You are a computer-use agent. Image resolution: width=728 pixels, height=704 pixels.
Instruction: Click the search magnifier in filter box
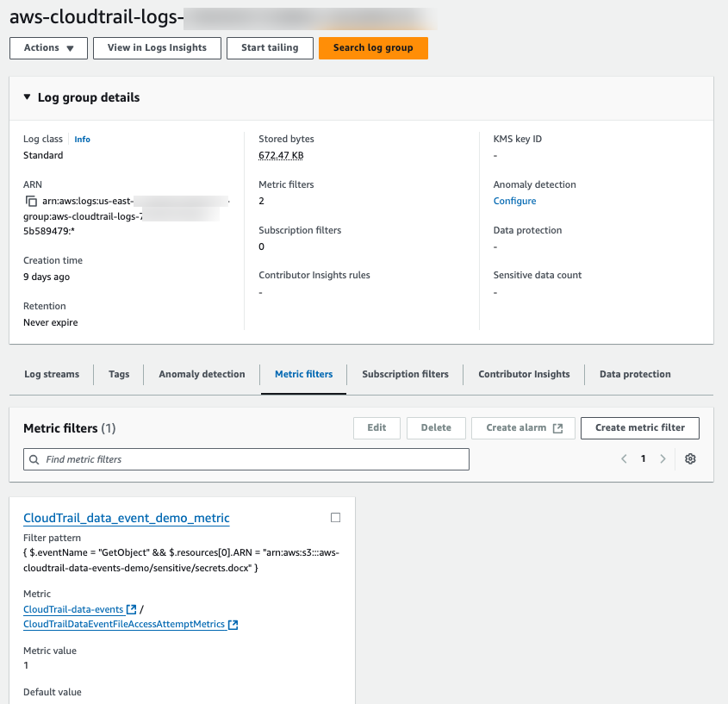point(33,458)
